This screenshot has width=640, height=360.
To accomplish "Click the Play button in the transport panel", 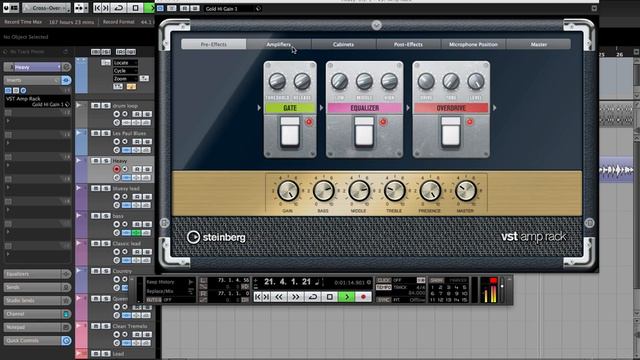I will tap(347, 297).
